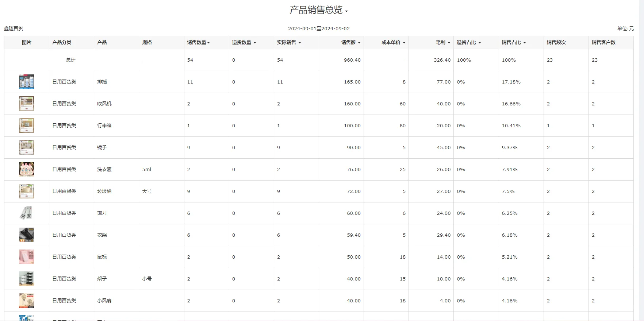Open the 产品销售总览 title dropdown

[x=319, y=10]
